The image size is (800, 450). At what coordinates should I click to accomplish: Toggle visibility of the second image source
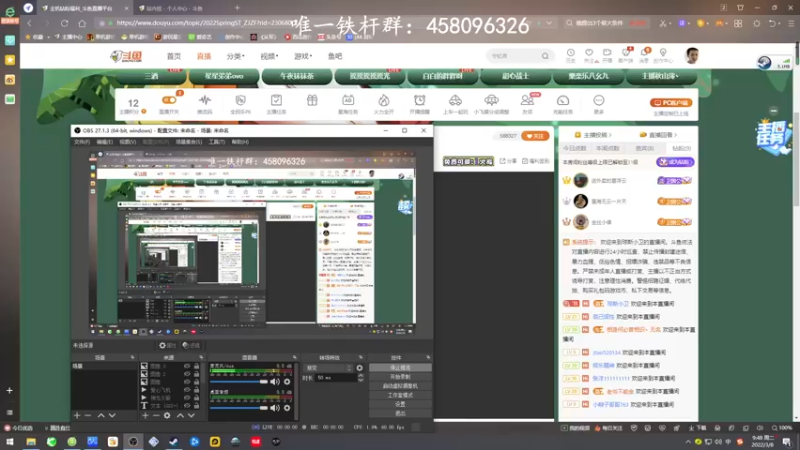pyautogui.click(x=187, y=374)
